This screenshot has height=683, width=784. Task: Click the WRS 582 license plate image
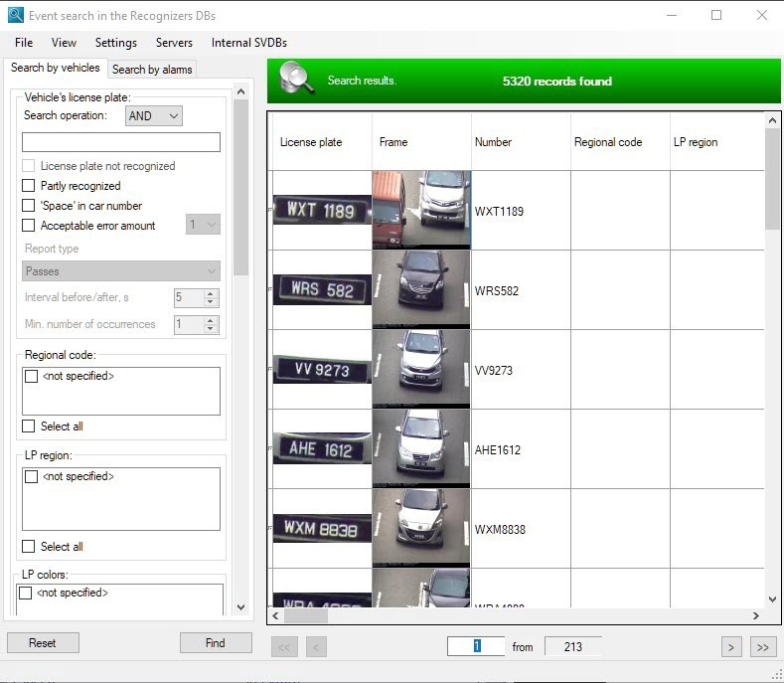(322, 289)
